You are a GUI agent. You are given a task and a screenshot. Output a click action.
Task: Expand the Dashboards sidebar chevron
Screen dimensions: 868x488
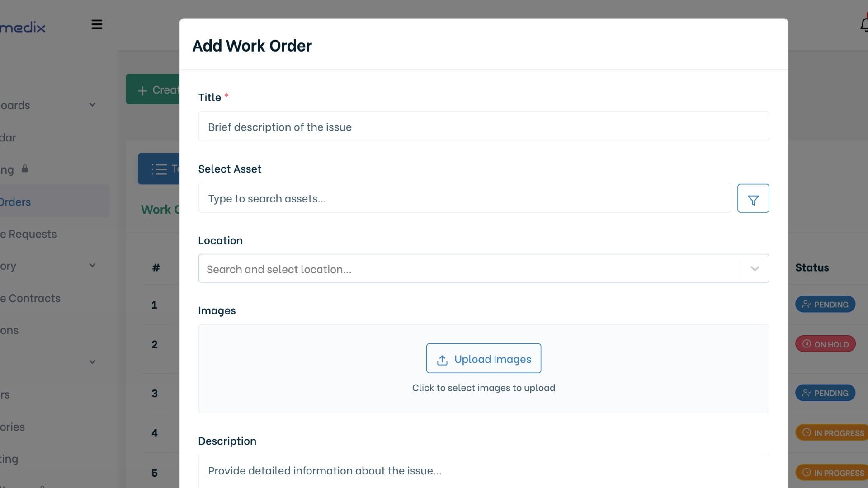[92, 105]
